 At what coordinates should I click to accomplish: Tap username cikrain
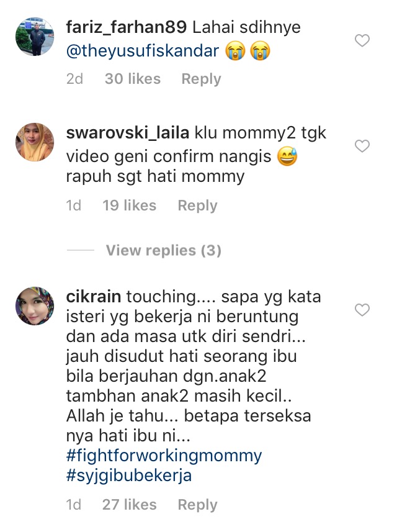[94, 297]
